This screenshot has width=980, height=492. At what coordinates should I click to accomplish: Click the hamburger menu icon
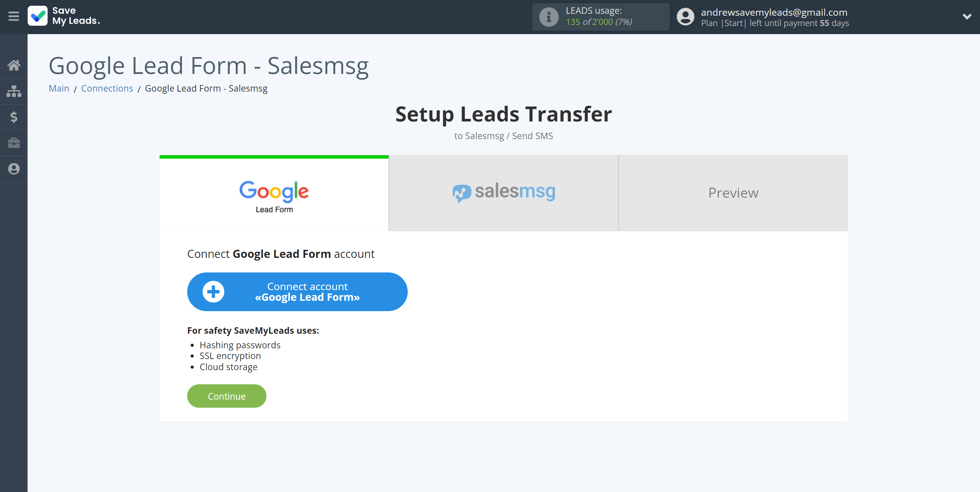14,17
